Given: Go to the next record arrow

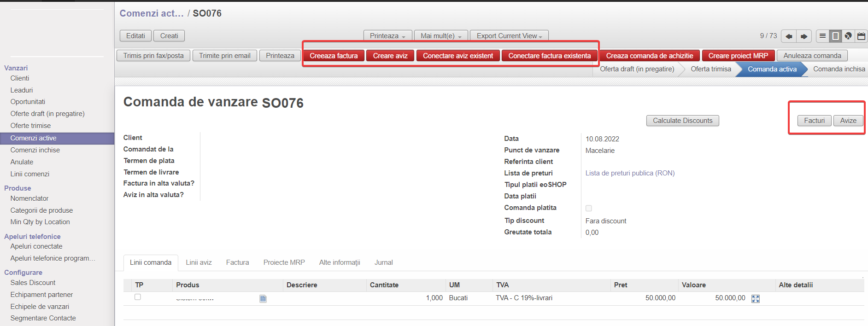Looking at the screenshot, I should [x=804, y=36].
